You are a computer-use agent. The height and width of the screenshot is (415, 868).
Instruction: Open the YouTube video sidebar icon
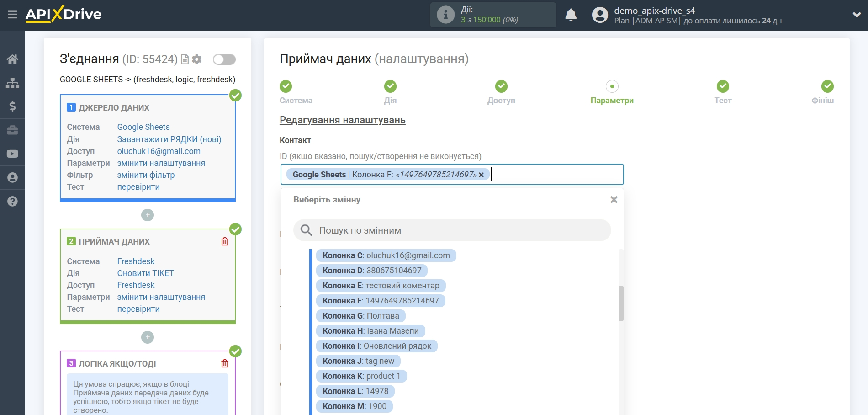[x=12, y=154]
